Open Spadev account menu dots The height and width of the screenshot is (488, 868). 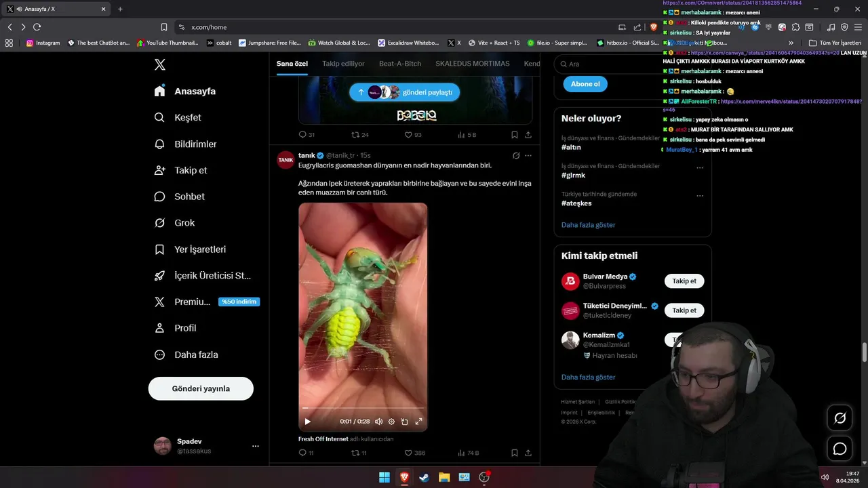256,446
